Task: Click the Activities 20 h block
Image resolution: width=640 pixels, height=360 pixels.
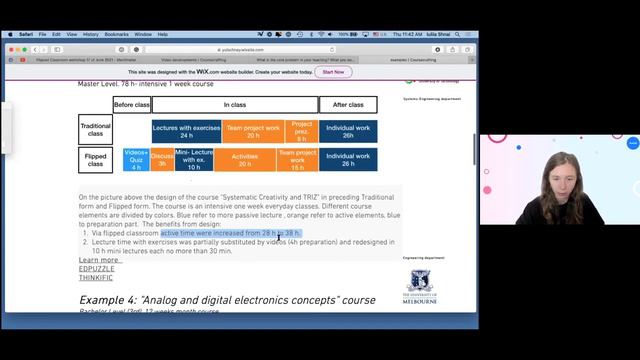Action: click(x=245, y=160)
